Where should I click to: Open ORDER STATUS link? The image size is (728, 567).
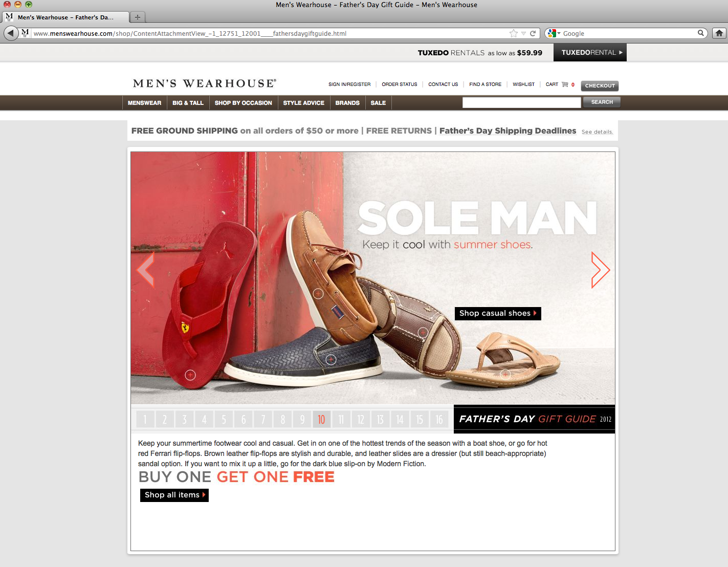coord(400,84)
